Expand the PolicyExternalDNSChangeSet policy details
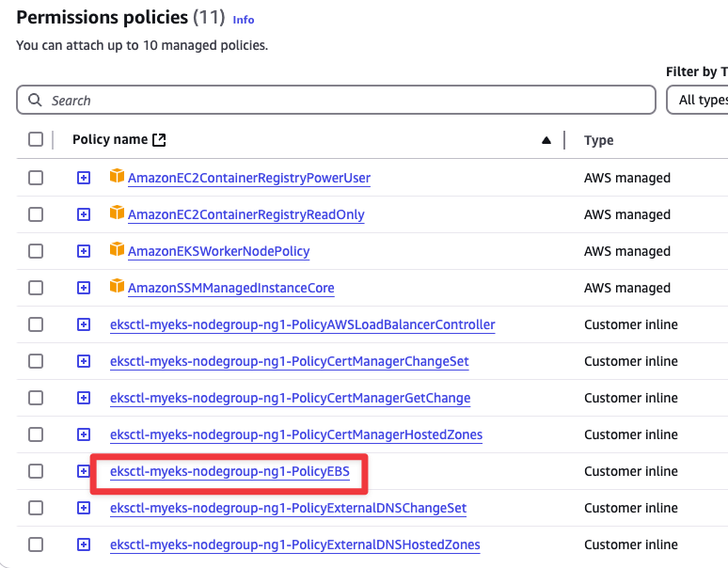 [x=84, y=508]
